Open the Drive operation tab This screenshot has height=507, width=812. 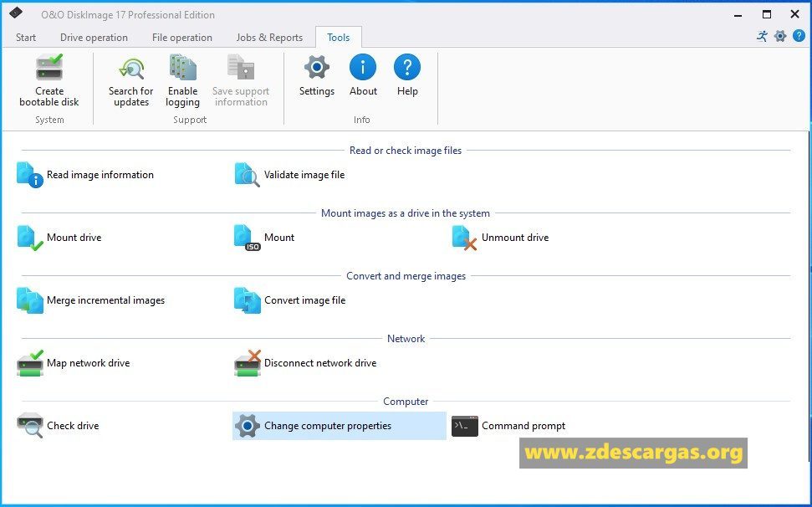pos(94,38)
